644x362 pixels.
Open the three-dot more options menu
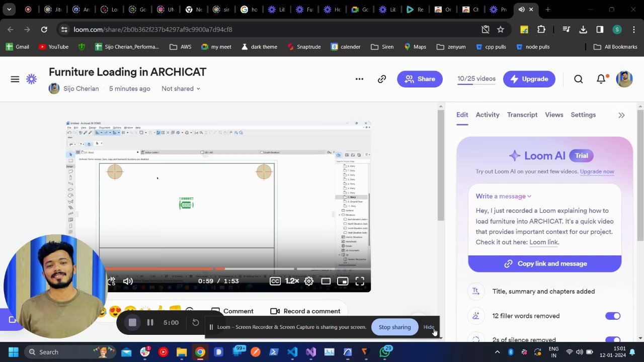pyautogui.click(x=359, y=79)
